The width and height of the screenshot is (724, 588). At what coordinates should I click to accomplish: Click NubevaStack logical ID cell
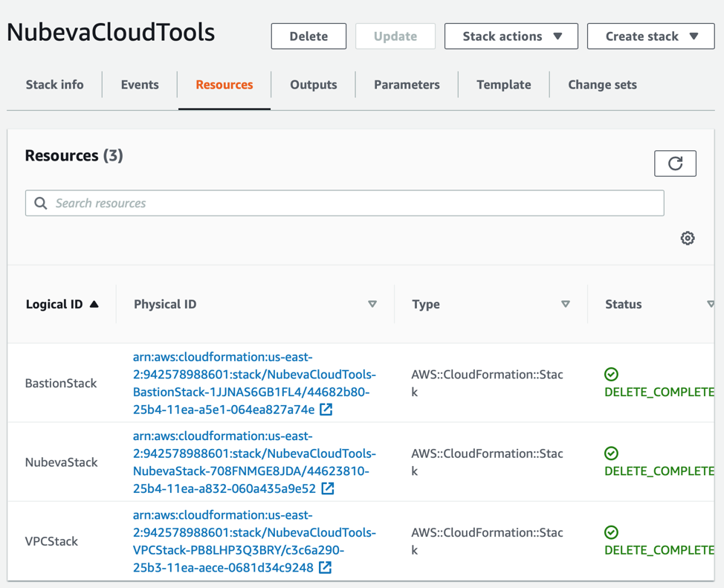coord(62,462)
